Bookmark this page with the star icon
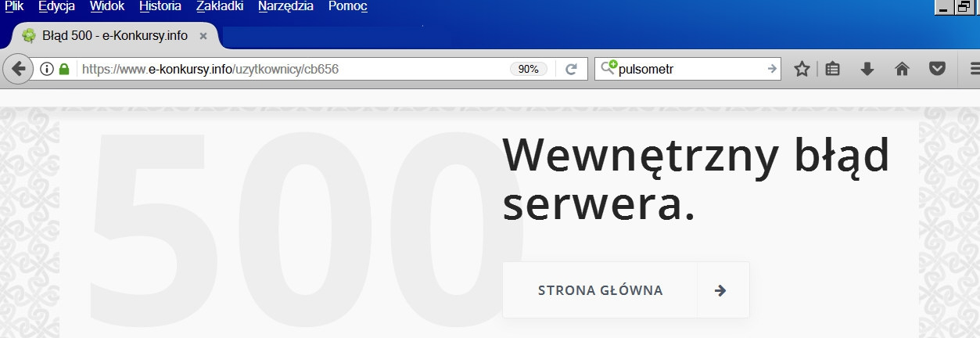This screenshot has width=980, height=338. [802, 69]
